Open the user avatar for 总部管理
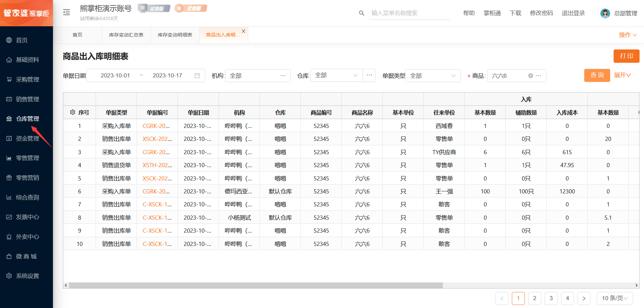This screenshot has height=308, width=644. click(x=605, y=13)
